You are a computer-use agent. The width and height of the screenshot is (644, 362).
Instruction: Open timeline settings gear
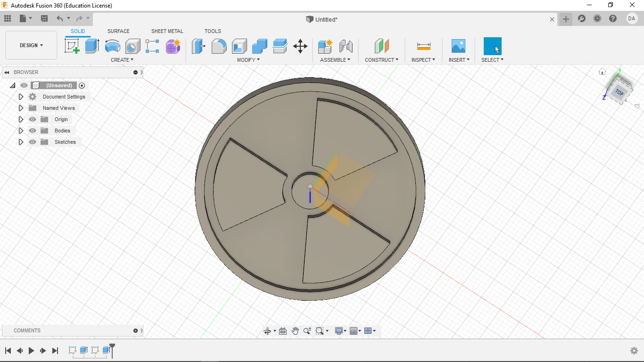[634, 351]
